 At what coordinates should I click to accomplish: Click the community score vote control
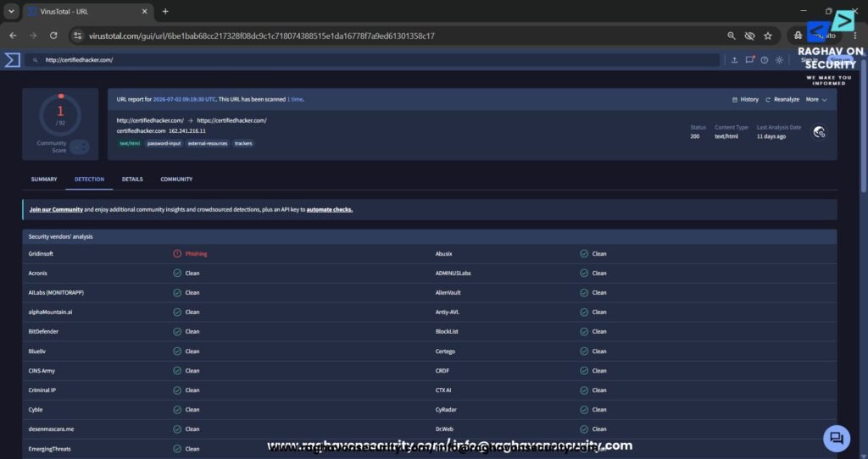80,147
